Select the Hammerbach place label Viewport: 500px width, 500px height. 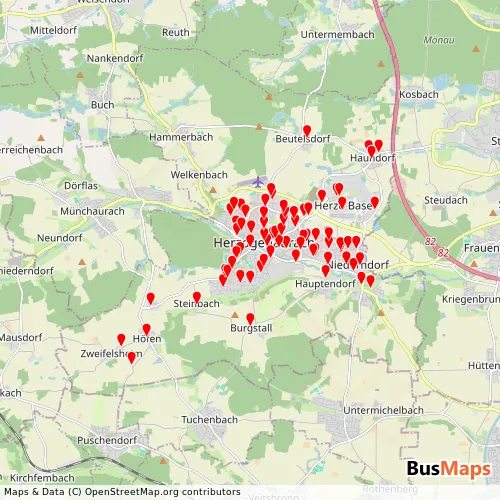181,137
